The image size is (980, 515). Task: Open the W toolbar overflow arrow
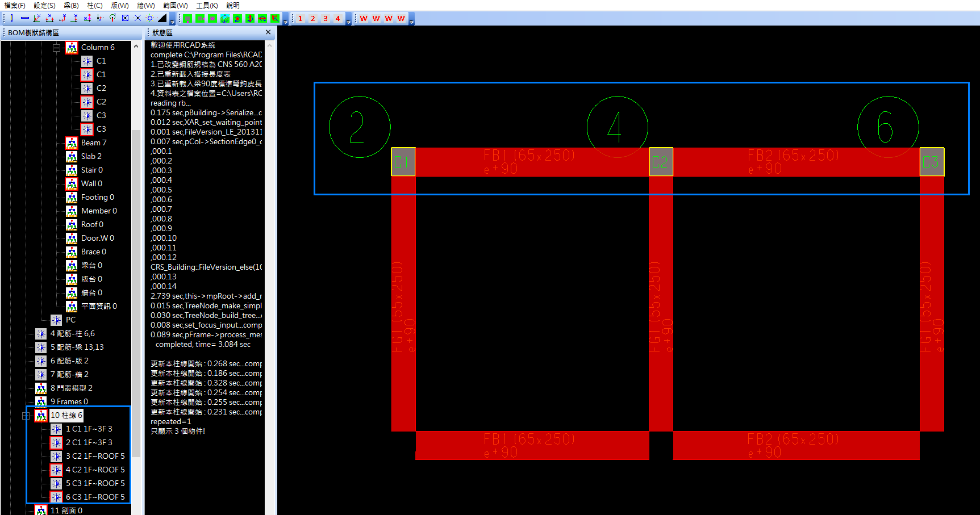pos(411,19)
